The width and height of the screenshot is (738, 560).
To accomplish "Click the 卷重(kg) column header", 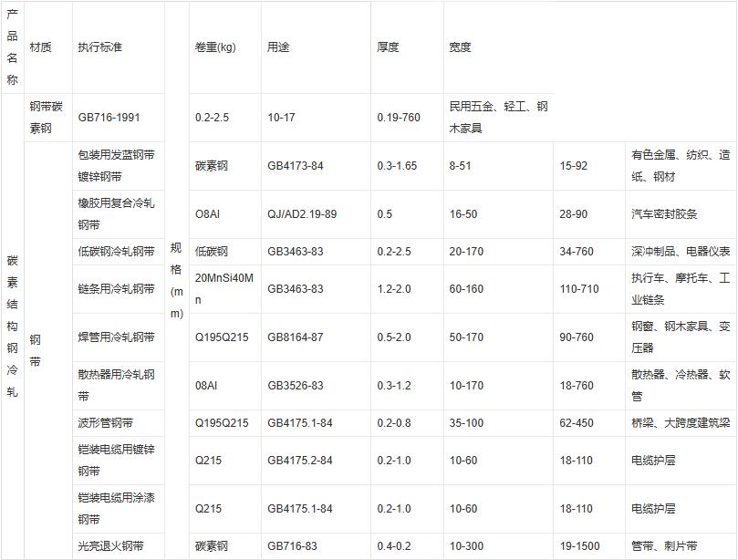I will click(x=215, y=47).
